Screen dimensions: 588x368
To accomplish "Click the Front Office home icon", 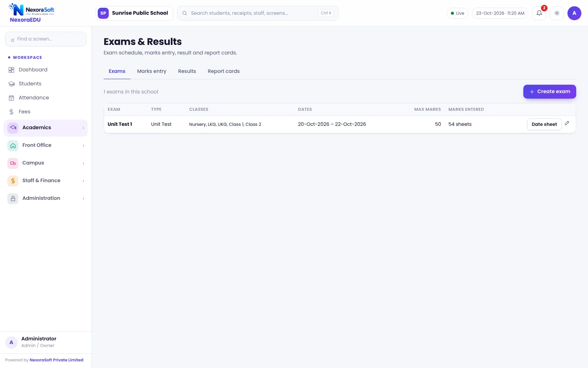I will 13,145.
